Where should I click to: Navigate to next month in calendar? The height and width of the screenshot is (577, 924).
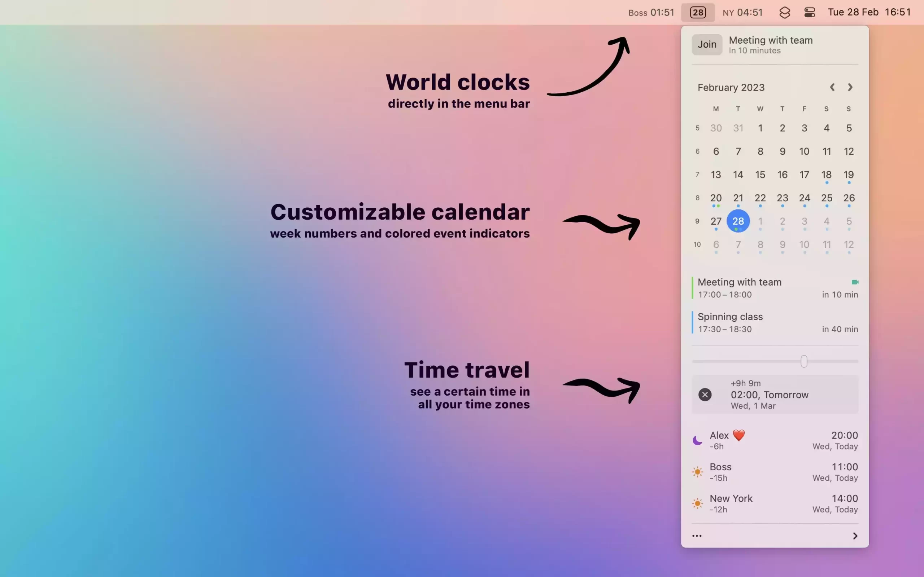[850, 87]
